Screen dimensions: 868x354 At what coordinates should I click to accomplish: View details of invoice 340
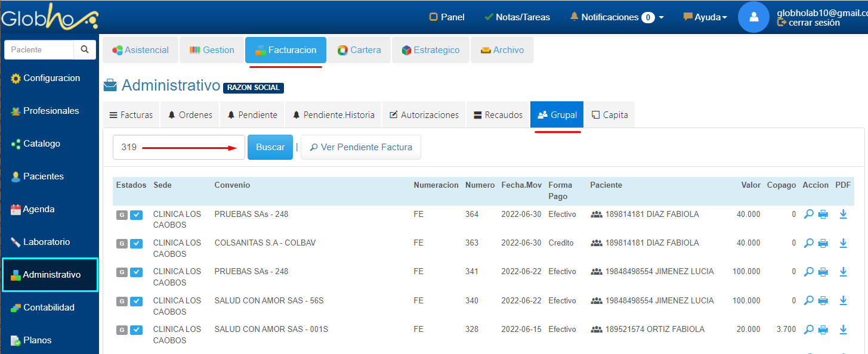[809, 301]
